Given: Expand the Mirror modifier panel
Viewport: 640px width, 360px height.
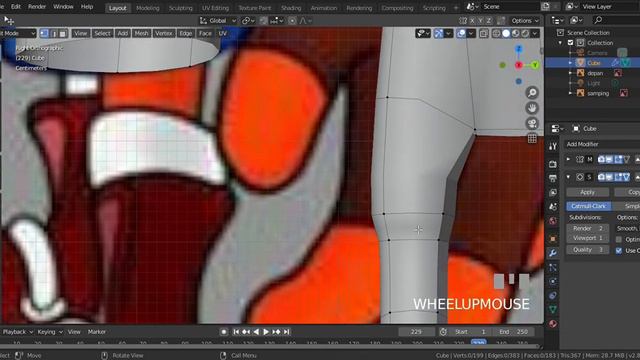Looking at the screenshot, I should (569, 159).
